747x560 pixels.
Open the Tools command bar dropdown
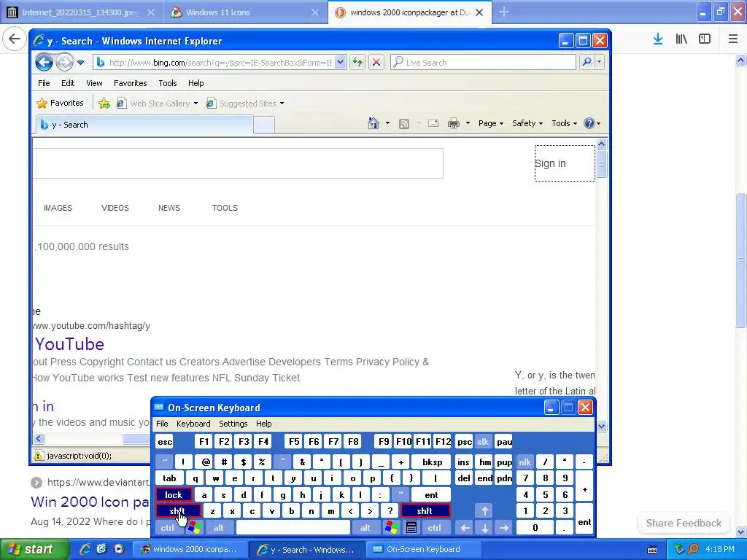click(x=565, y=123)
